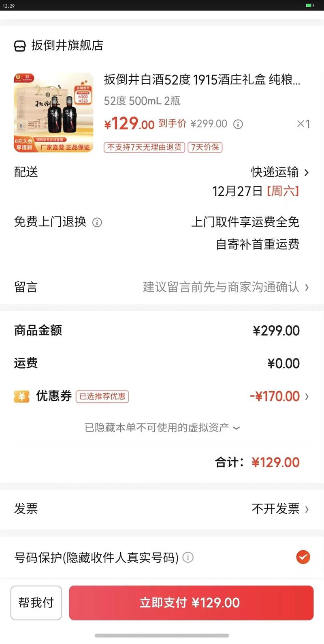Tap the info icon next to 号码保护
This screenshot has height=644, width=324.
[188, 558]
